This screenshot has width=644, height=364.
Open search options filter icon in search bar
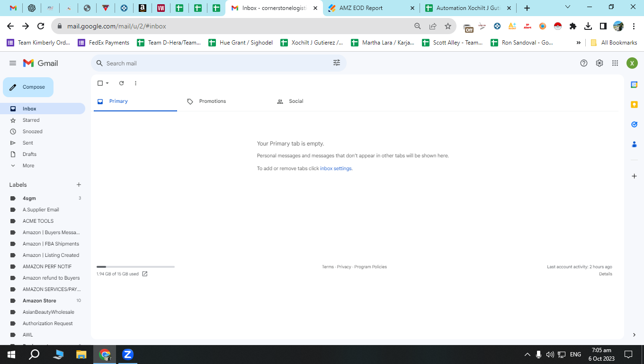point(337,63)
